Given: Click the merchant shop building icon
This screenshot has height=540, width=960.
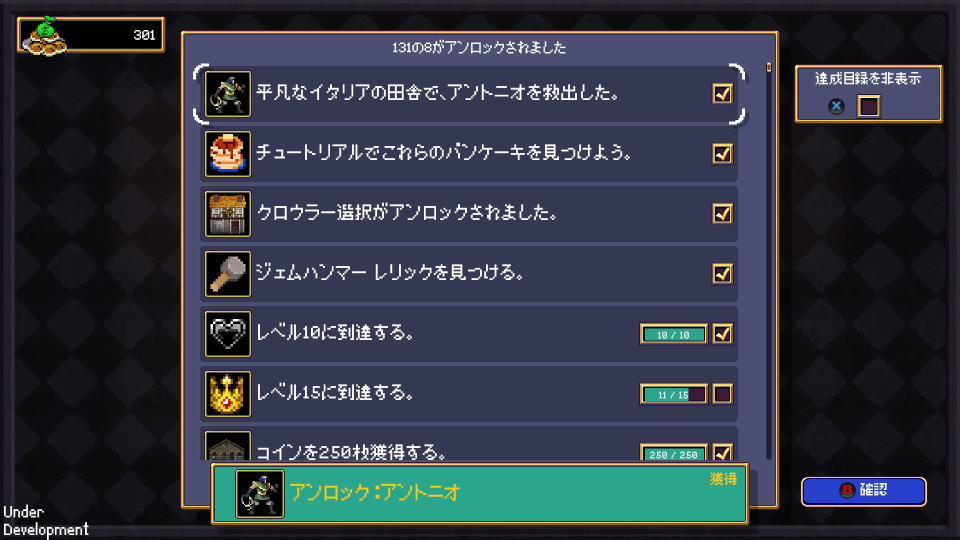Looking at the screenshot, I should point(228,214).
